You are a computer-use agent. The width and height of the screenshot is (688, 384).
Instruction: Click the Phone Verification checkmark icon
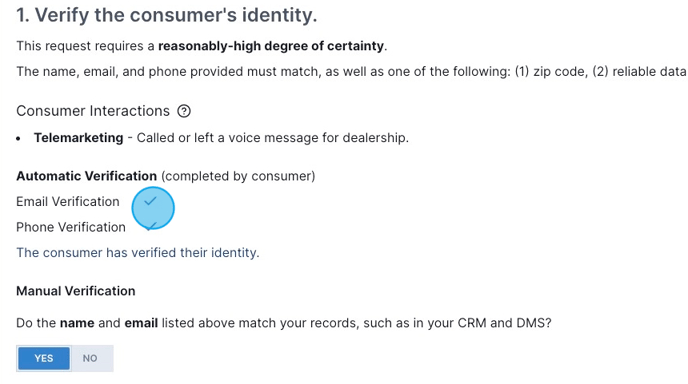150,226
